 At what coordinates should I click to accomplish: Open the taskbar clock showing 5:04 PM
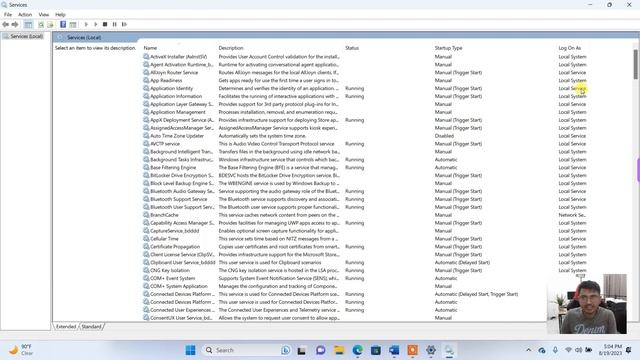[x=612, y=350]
